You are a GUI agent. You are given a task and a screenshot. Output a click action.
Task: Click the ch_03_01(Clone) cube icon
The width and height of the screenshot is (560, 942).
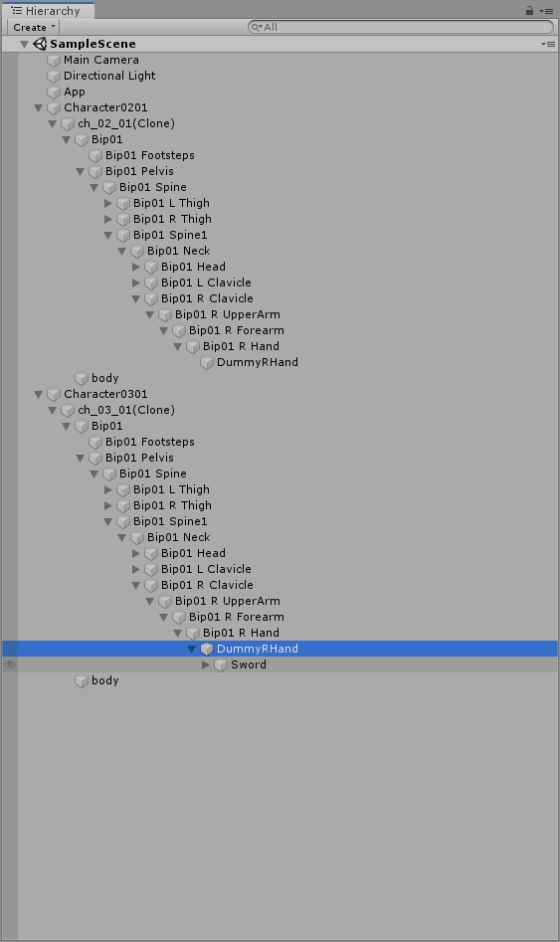tap(68, 411)
